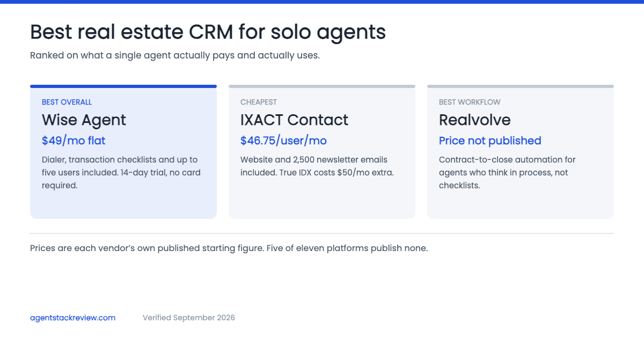Screen dimensions: 644x338
Task: Click the IXACT description about newsletter emails
Action: pyautogui.click(x=317, y=166)
